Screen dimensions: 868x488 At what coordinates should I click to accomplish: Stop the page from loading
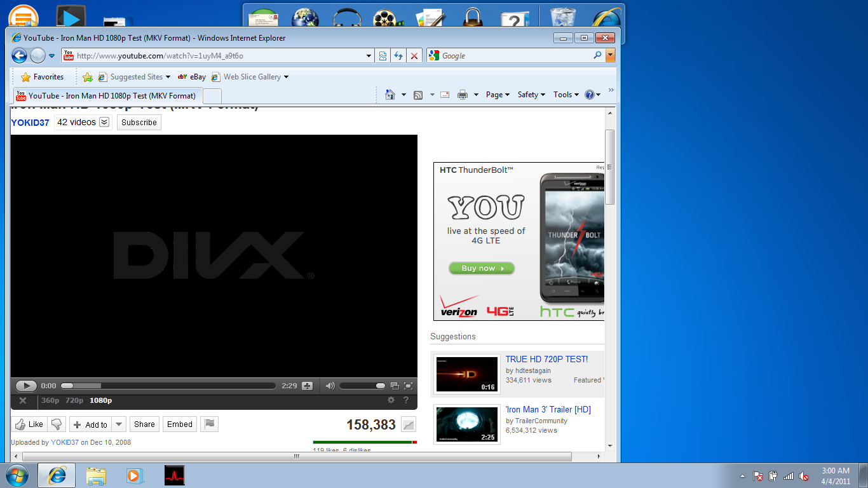pos(414,56)
